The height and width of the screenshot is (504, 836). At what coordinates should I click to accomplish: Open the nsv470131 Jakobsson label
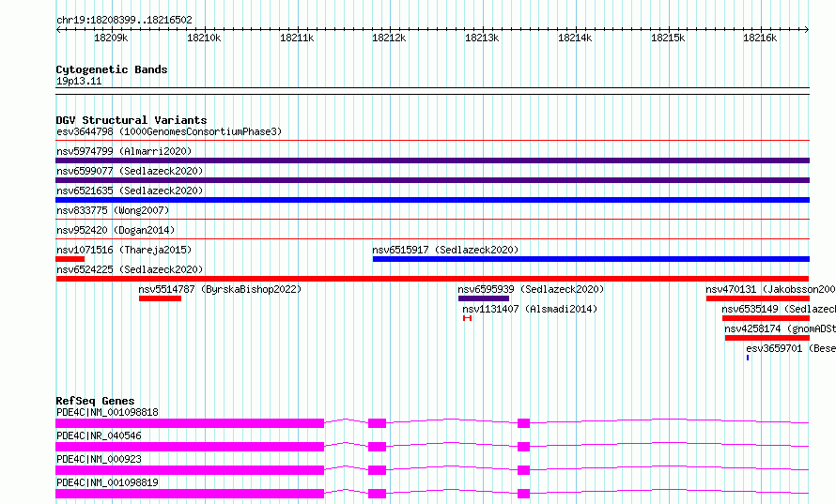771,289
